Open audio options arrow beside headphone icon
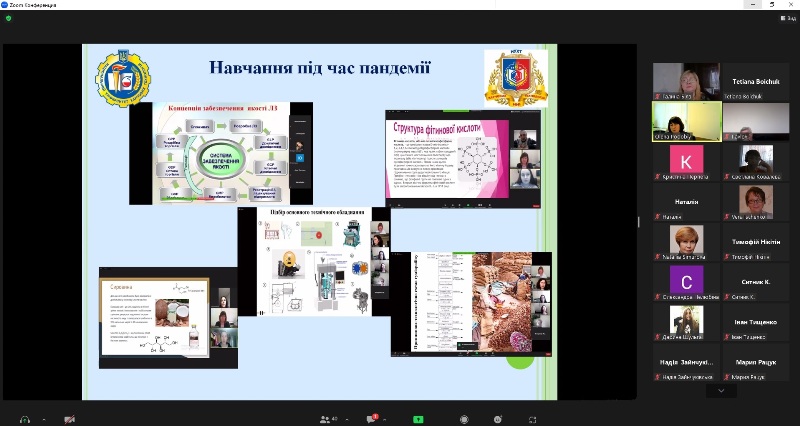 pos(44,419)
